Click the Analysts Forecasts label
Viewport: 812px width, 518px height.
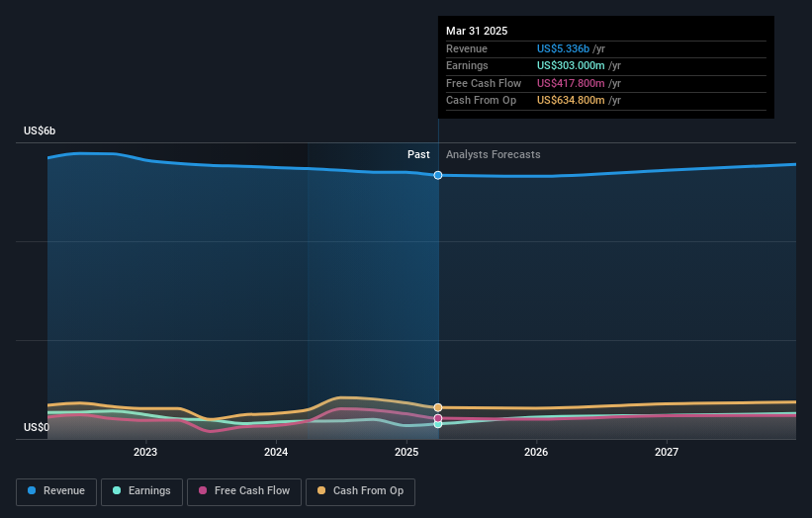pos(493,155)
